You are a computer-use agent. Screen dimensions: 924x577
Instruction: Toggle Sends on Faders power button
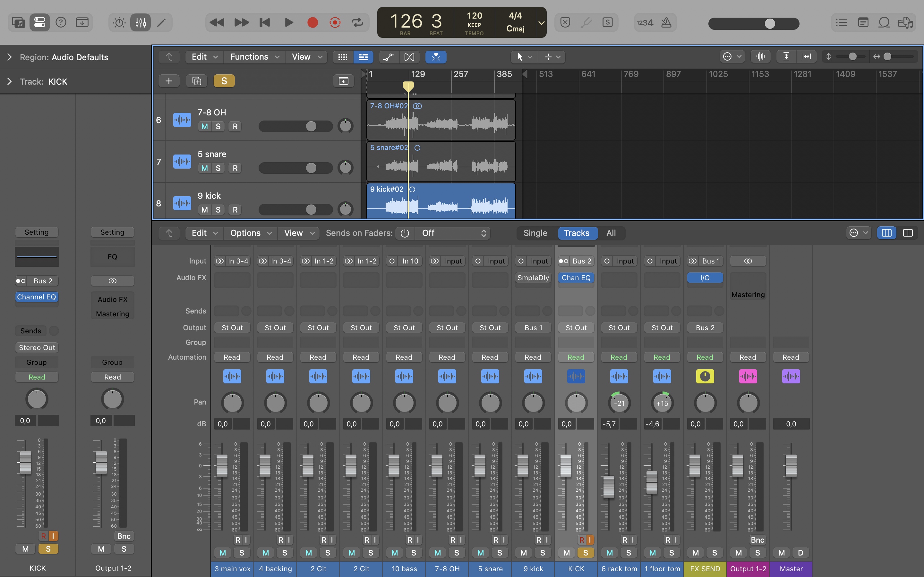point(405,233)
